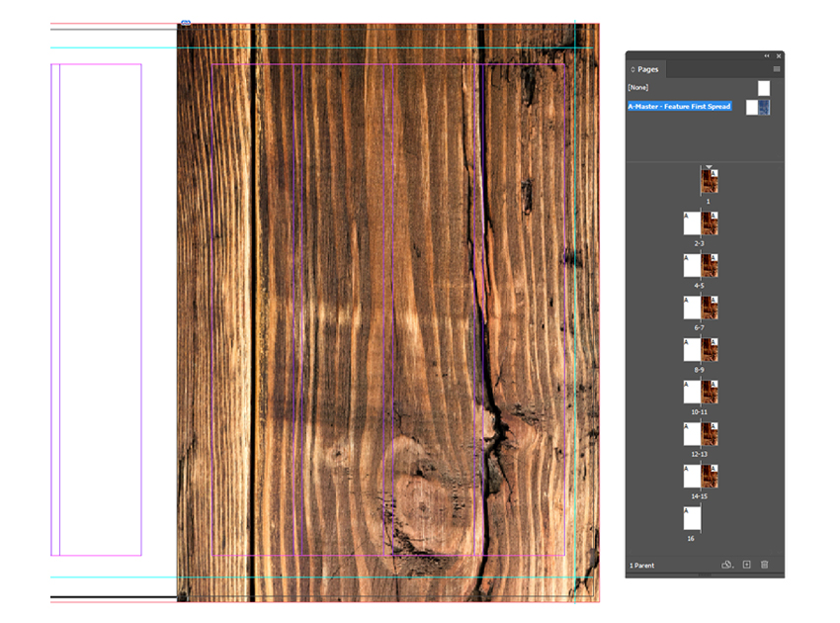Click the A-Master spread thumbnail
840x623 pixels.
coord(758,107)
